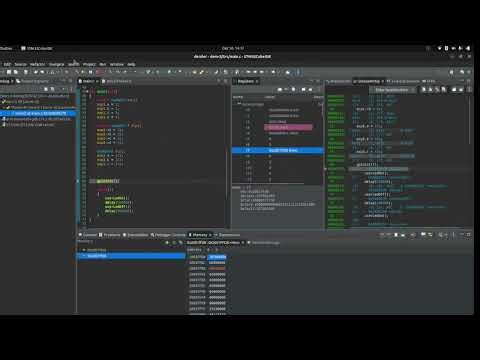Screen dimensions: 480x360
Task: Open the Window menu
Action: (117, 64)
